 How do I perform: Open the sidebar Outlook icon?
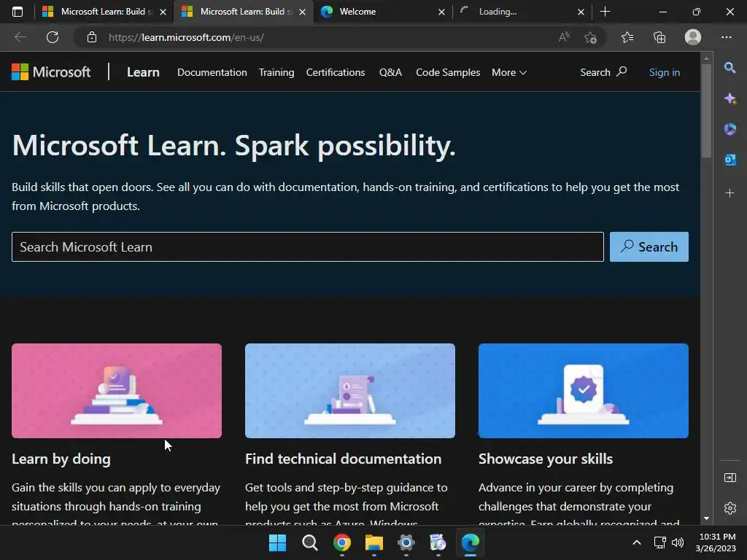[729, 160]
